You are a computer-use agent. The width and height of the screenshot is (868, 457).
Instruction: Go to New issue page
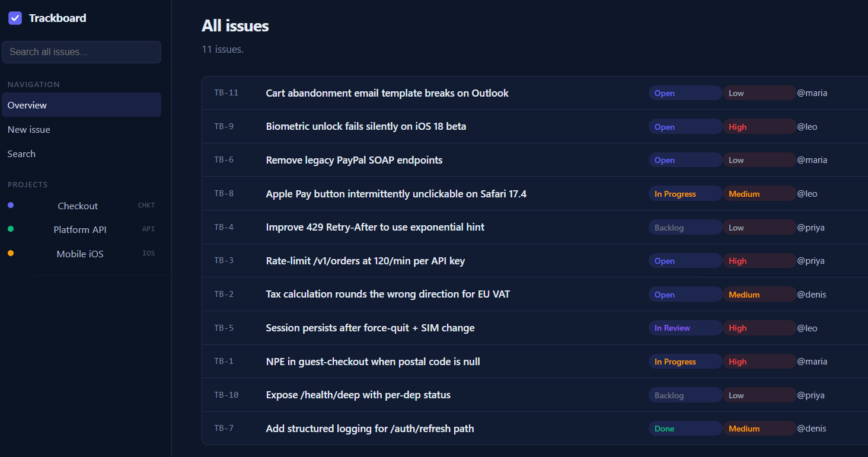(29, 129)
